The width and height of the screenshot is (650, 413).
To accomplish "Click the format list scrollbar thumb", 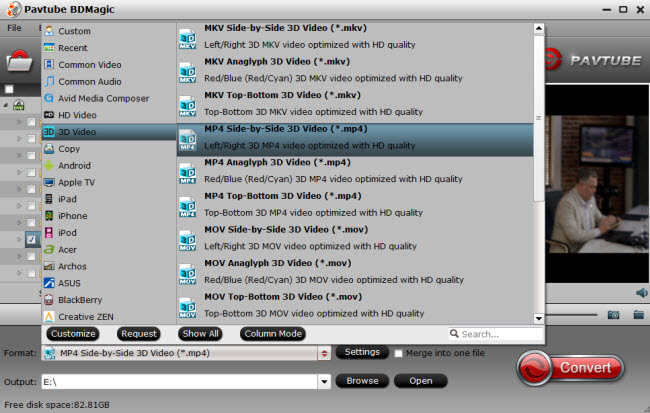I will click(x=538, y=118).
